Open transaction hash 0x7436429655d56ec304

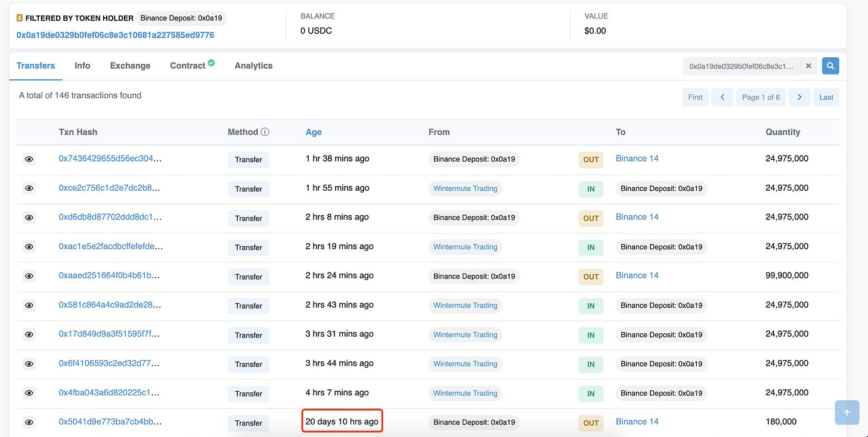pyautogui.click(x=110, y=159)
